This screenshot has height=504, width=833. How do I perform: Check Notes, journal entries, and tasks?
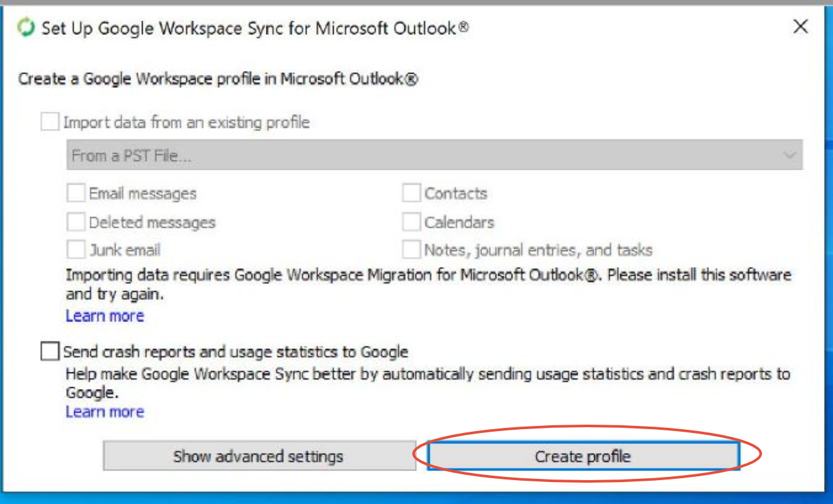(x=411, y=250)
